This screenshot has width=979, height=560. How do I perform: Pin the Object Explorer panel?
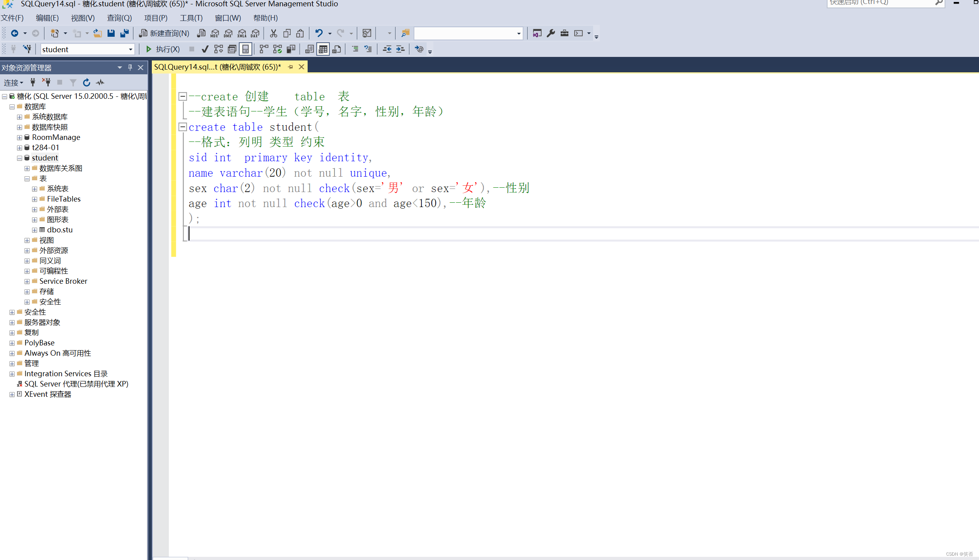coord(130,67)
